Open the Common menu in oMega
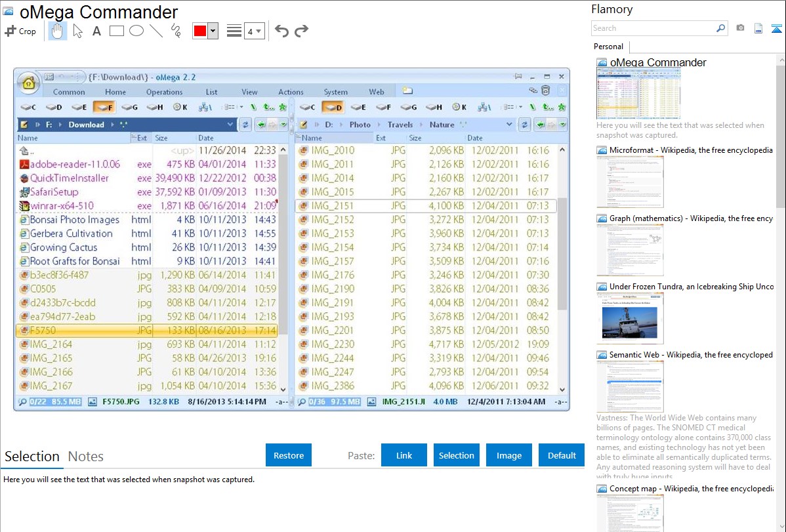 pos(69,92)
